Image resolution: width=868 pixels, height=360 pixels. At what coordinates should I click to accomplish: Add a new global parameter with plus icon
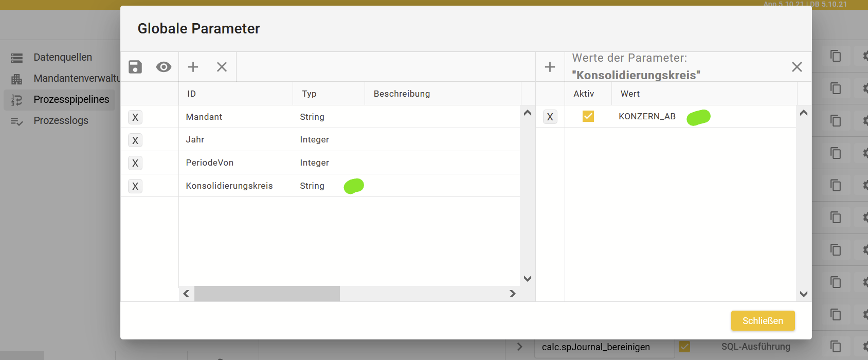(193, 67)
